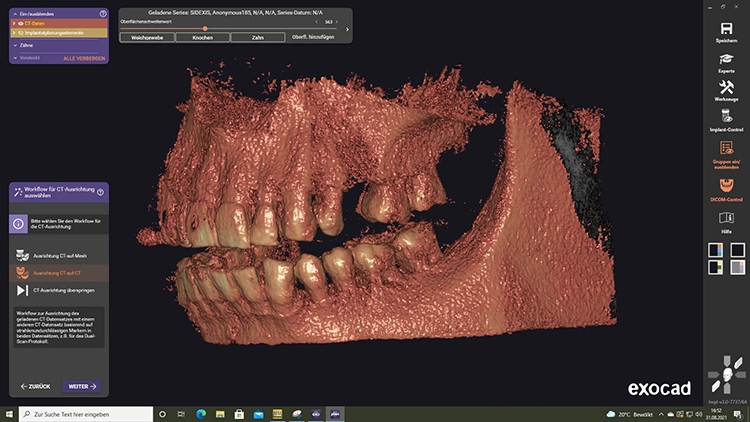
Task: Open the DICOM-Control icon
Action: click(x=726, y=186)
